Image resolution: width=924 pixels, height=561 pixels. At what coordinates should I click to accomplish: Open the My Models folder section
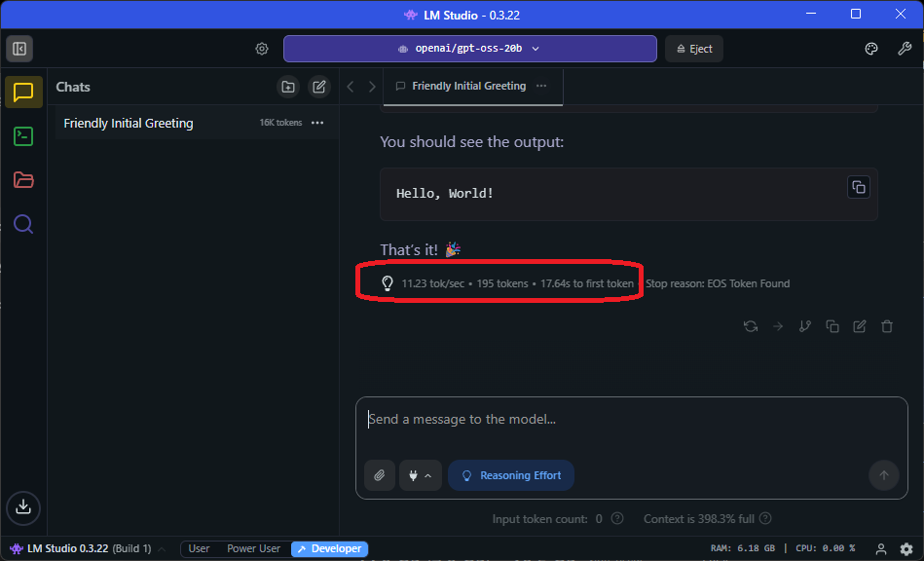click(x=23, y=180)
